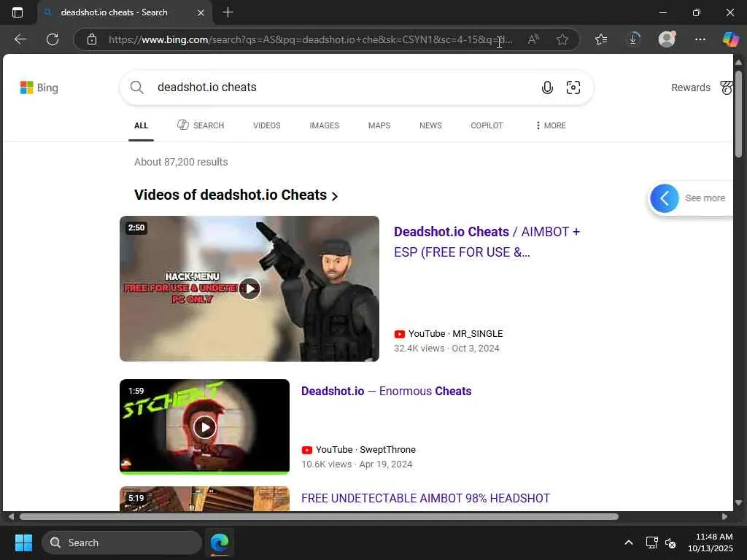Click About 87,200 results text
The image size is (747, 560).
pyautogui.click(x=181, y=162)
